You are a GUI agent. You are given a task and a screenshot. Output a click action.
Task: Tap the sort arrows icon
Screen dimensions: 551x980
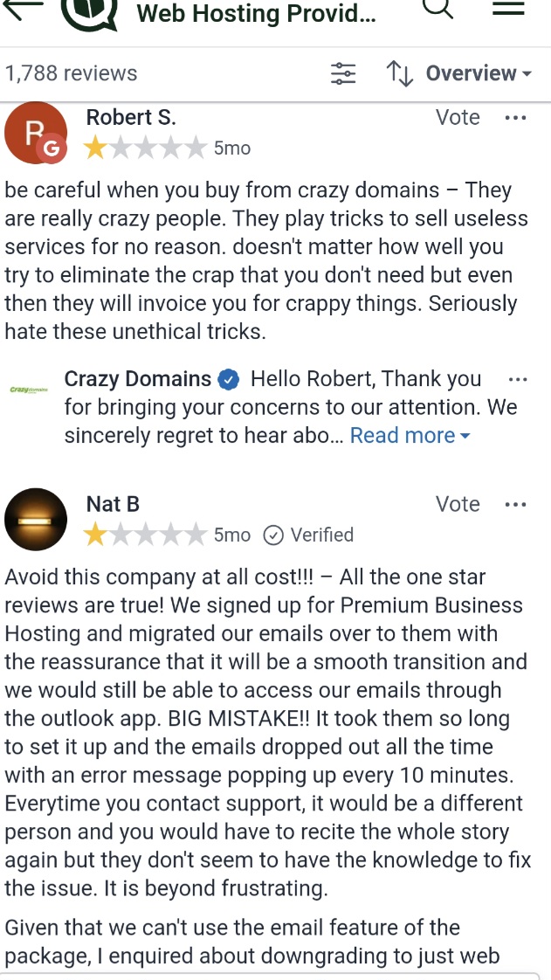400,73
